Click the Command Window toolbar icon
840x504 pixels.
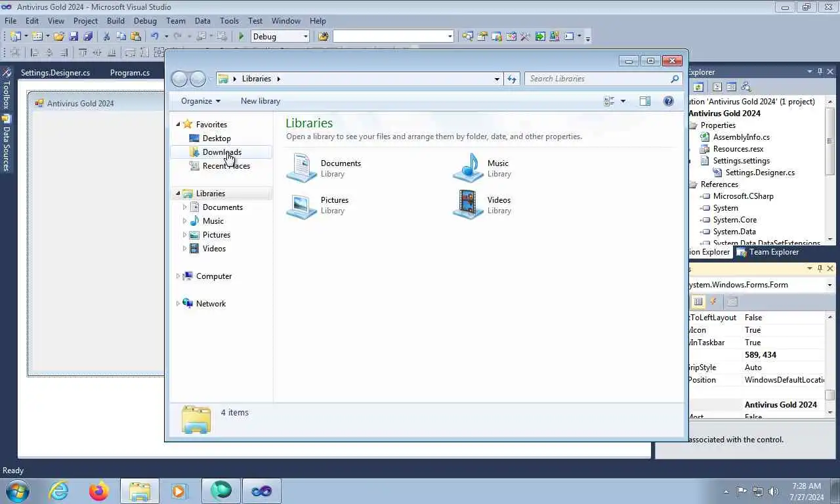(569, 36)
